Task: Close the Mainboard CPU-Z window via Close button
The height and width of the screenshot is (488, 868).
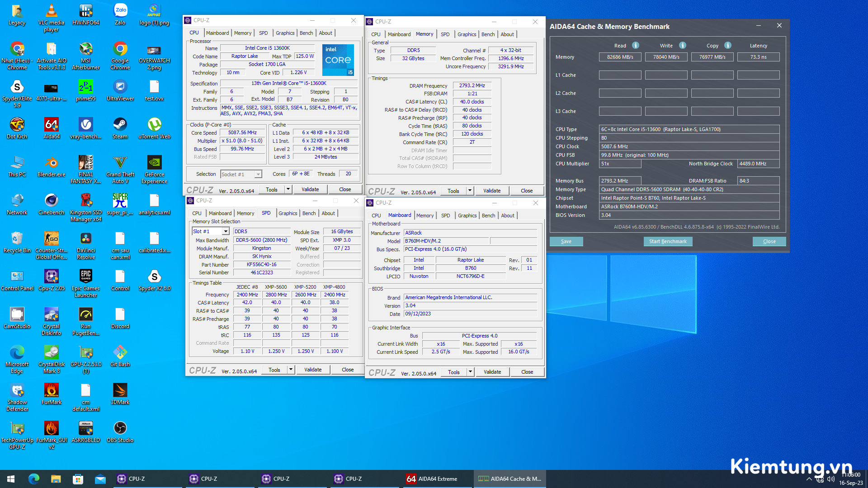Action: [527, 372]
